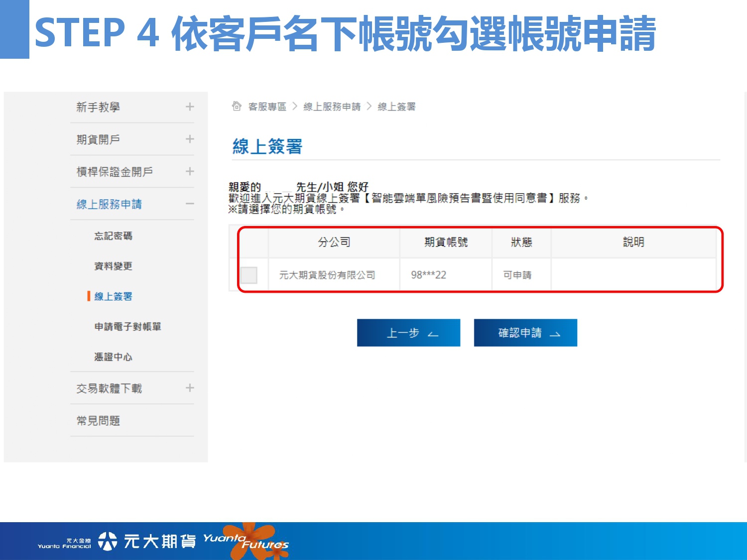This screenshot has width=747, height=560.
Task: Go to 資料變更 submenu link
Action: pyautogui.click(x=114, y=266)
